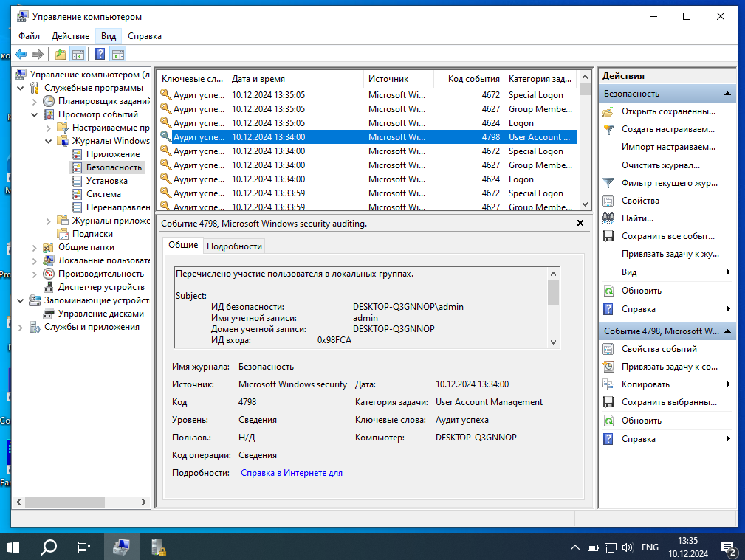Toggle the Show/Hide action pane icon
The width and height of the screenshot is (745, 560).
(118, 54)
